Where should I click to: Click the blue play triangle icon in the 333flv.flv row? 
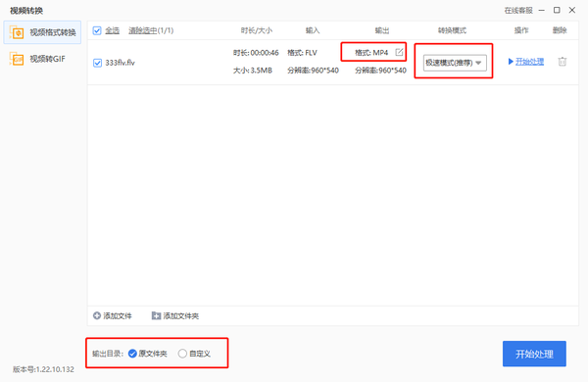(511, 62)
